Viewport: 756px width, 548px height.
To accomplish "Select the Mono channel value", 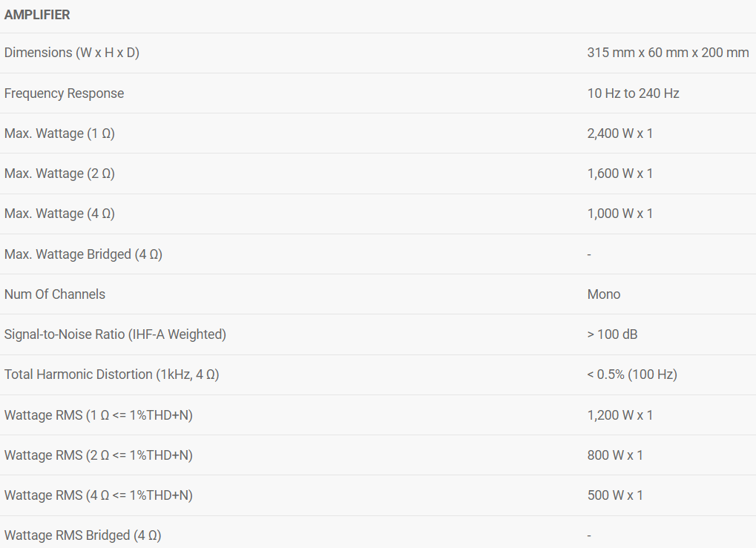I will pyautogui.click(x=603, y=294).
